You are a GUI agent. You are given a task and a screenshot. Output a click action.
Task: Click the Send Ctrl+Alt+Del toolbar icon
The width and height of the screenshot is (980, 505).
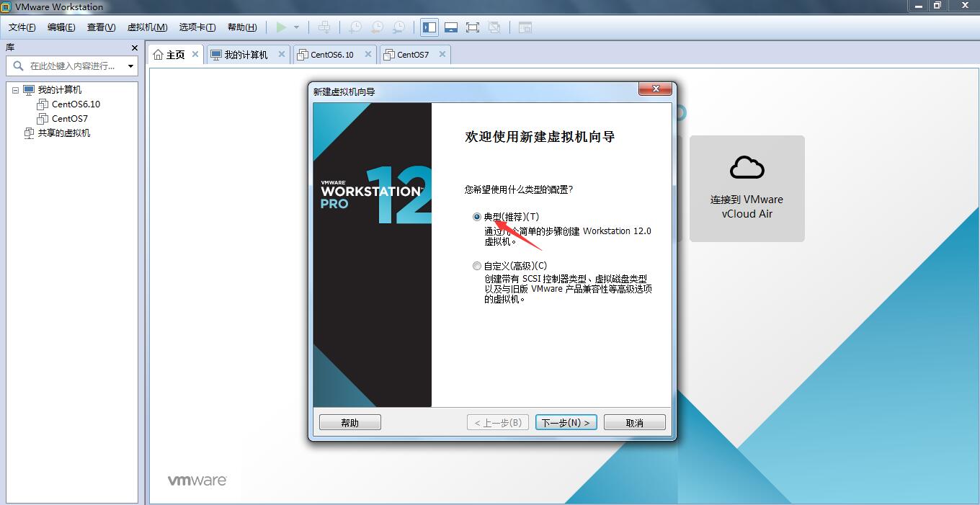(x=325, y=27)
